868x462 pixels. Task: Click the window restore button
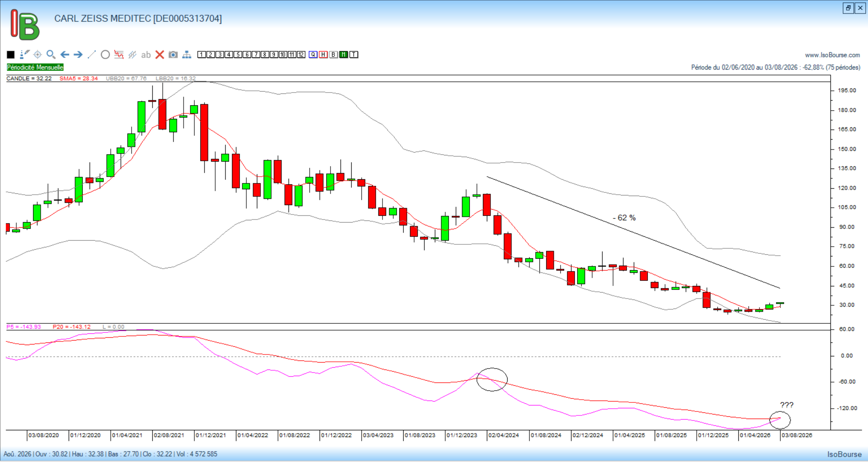848,8
